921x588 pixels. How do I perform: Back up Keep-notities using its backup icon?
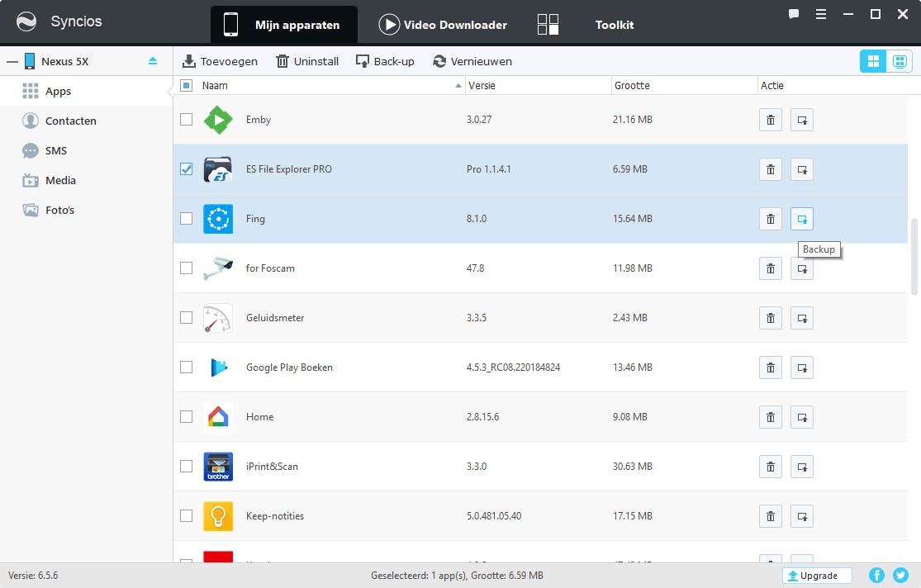(802, 516)
